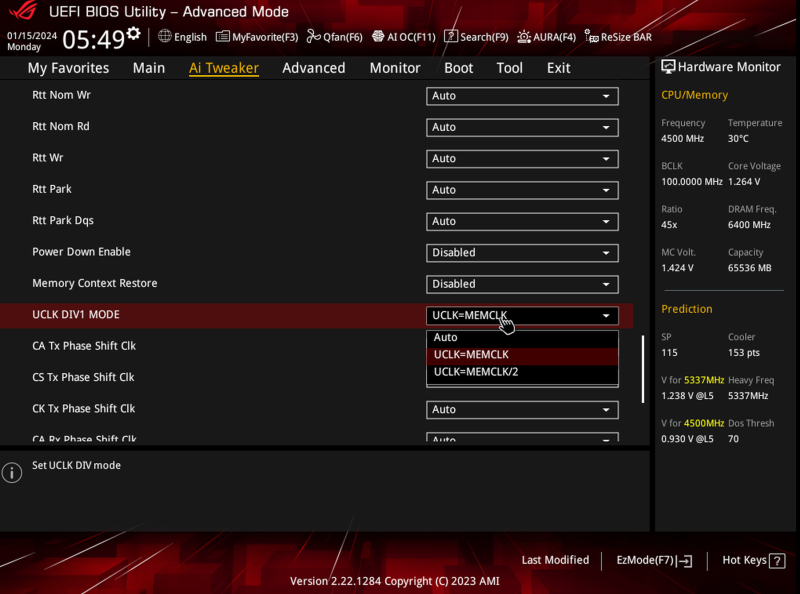The height and width of the screenshot is (594, 800).
Task: Select the CS Tx Phase Shift Clk label
Action: coord(83,377)
